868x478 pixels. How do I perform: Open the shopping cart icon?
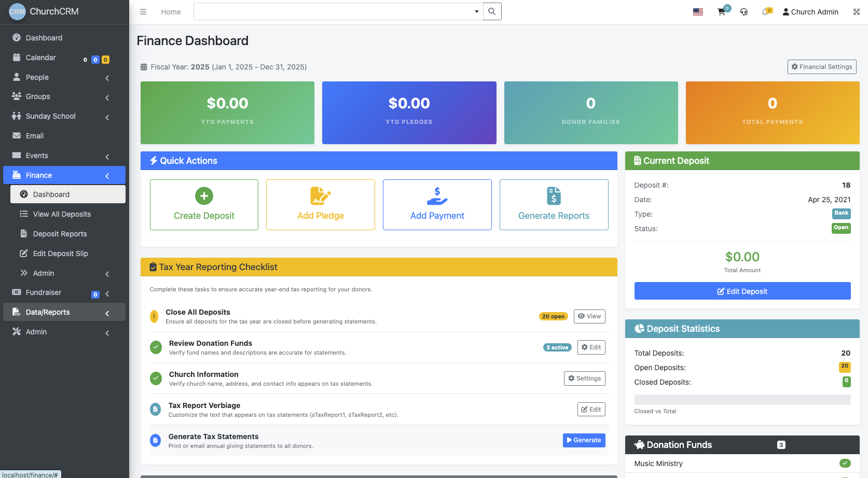click(x=721, y=11)
